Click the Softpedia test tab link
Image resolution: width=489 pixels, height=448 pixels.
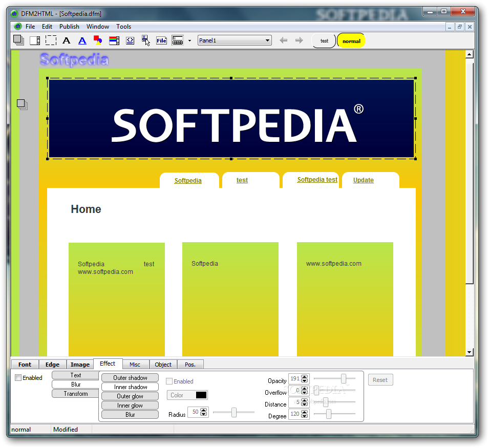[x=317, y=180]
